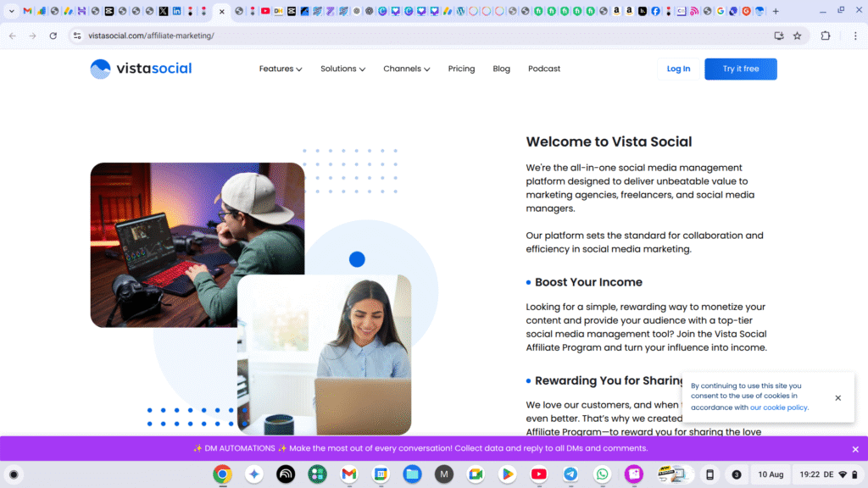The image size is (868, 488).
Task: Click the Vista Social logo
Action: click(141, 69)
